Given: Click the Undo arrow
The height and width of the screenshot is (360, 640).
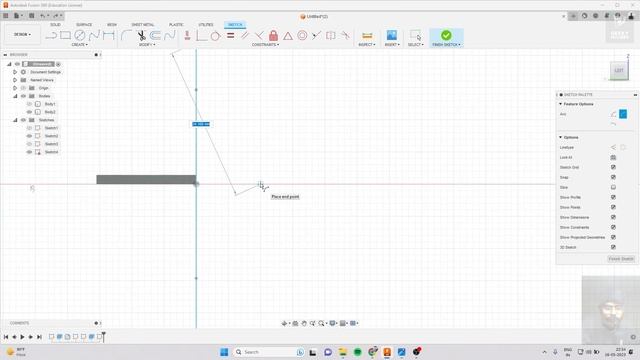Looking at the screenshot, I should [x=42, y=16].
